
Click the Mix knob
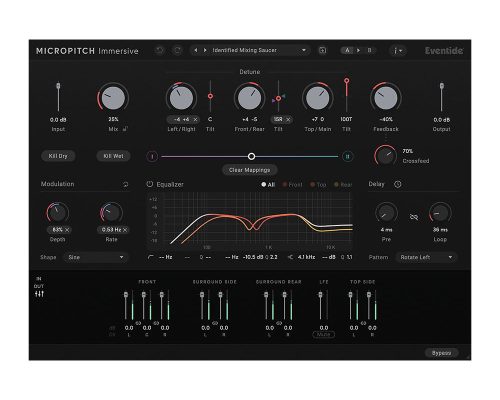(113, 98)
